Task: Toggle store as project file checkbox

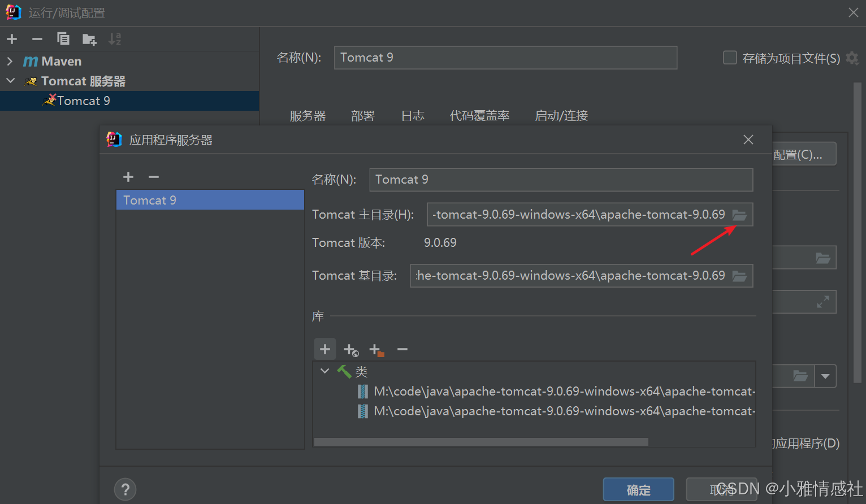Action: (x=730, y=58)
